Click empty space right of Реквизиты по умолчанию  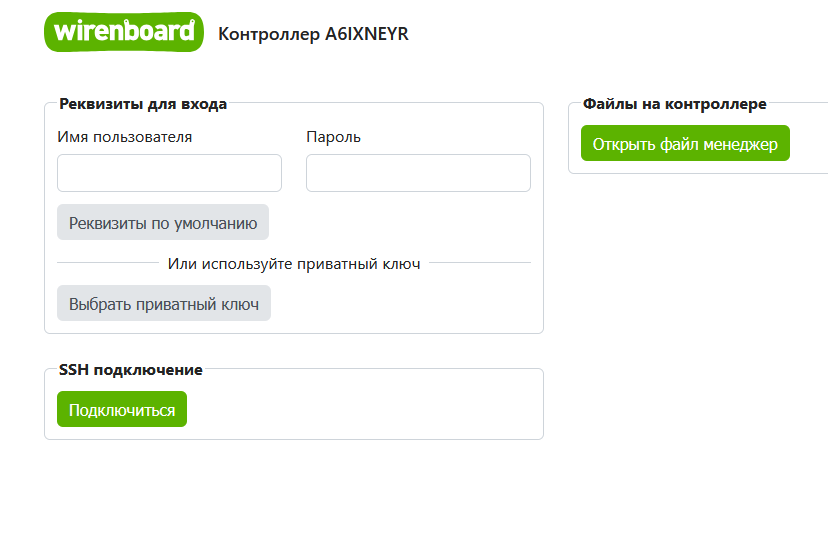400,223
